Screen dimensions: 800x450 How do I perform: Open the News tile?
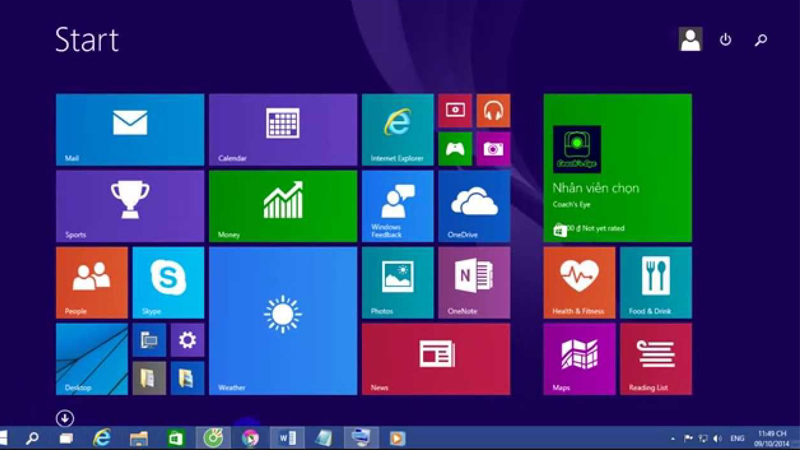point(436,359)
